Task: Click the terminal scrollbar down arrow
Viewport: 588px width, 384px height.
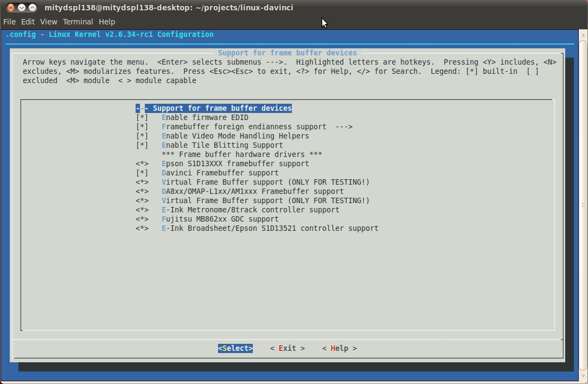Action: [583, 376]
